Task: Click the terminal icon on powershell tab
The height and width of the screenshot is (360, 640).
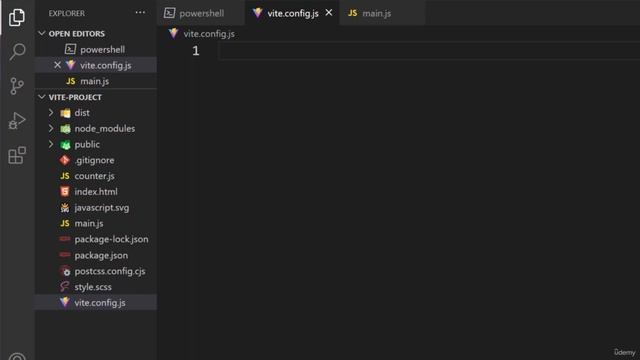Action: (169, 13)
